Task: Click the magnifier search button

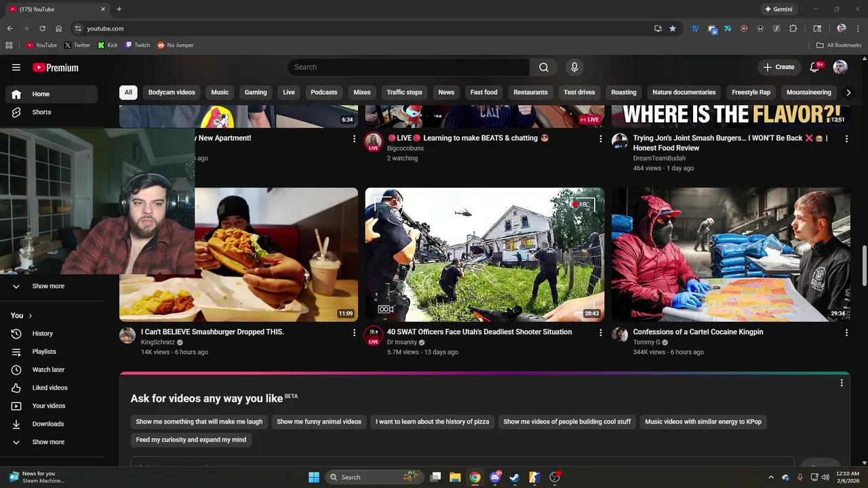Action: tap(544, 67)
